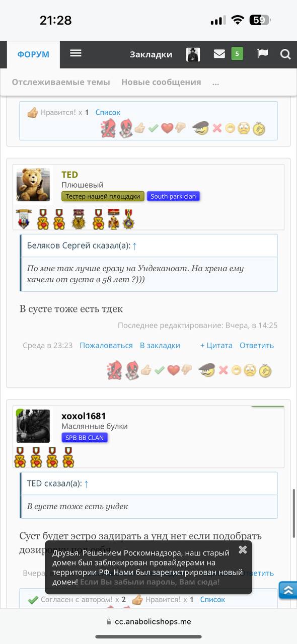The width and height of the screenshot is (297, 644).
Task: Click the double-chevron scroll up button
Action: pos(287,590)
